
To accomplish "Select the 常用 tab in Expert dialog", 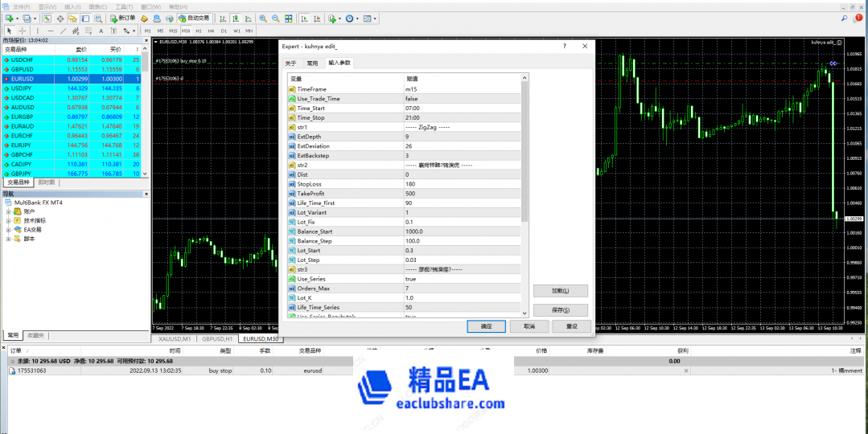I will (312, 63).
